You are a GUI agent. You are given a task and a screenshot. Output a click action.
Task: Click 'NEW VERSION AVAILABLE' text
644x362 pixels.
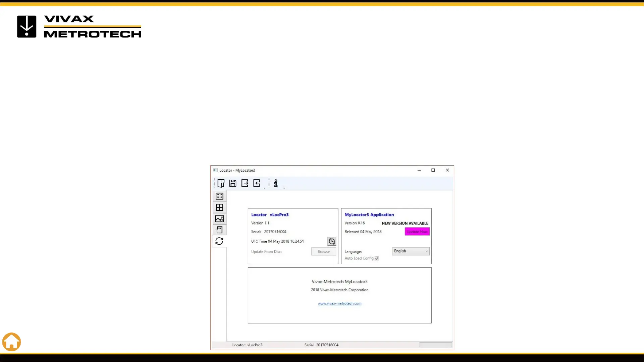pos(405,223)
